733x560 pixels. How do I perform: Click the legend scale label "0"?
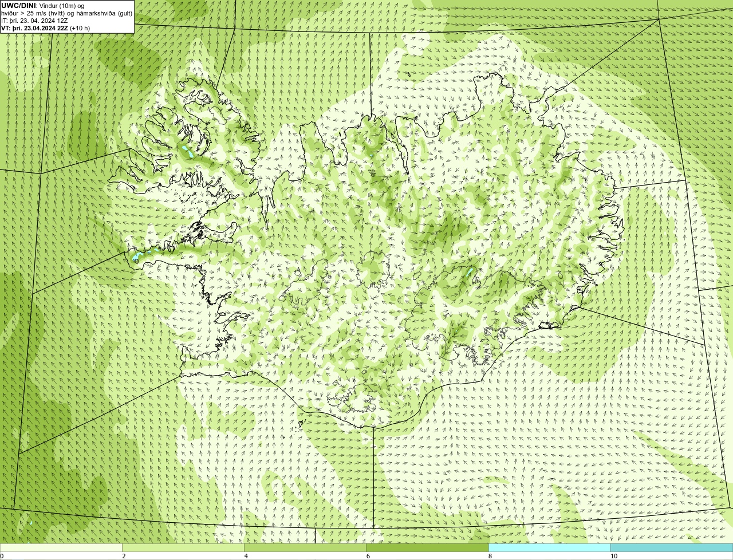tap(2, 556)
